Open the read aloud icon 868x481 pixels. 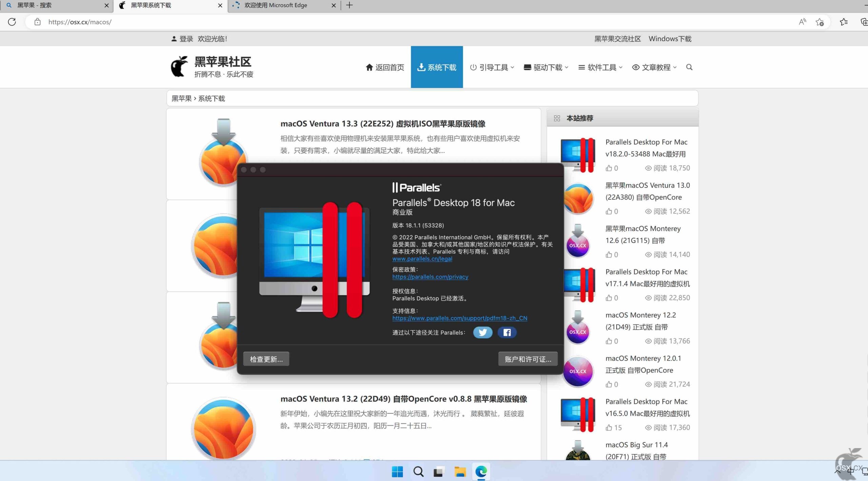tap(802, 22)
